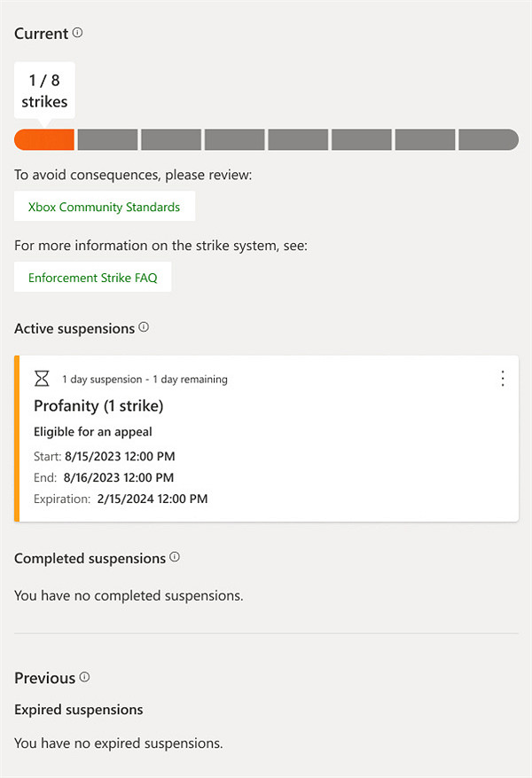Select the Current section header
This screenshot has height=778, width=532.
click(40, 33)
